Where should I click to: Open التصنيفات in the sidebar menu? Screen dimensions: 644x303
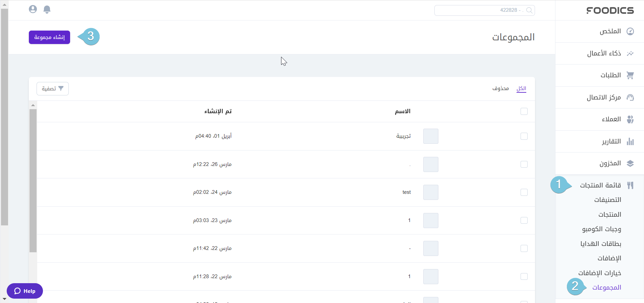tap(607, 200)
